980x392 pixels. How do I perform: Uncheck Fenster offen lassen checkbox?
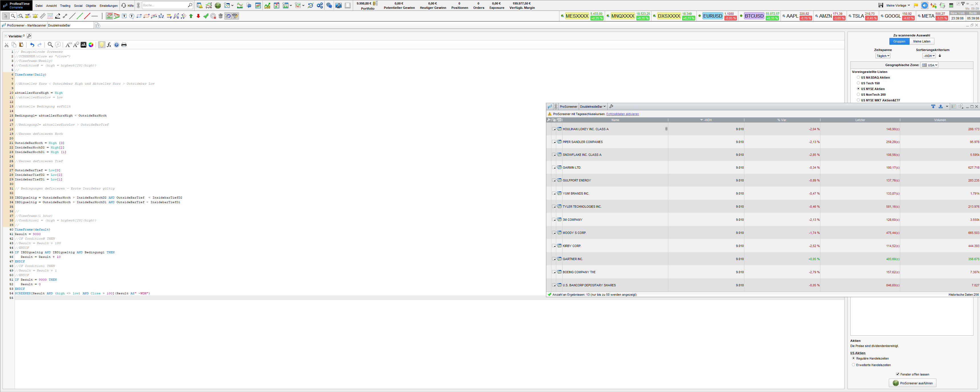coord(897,375)
